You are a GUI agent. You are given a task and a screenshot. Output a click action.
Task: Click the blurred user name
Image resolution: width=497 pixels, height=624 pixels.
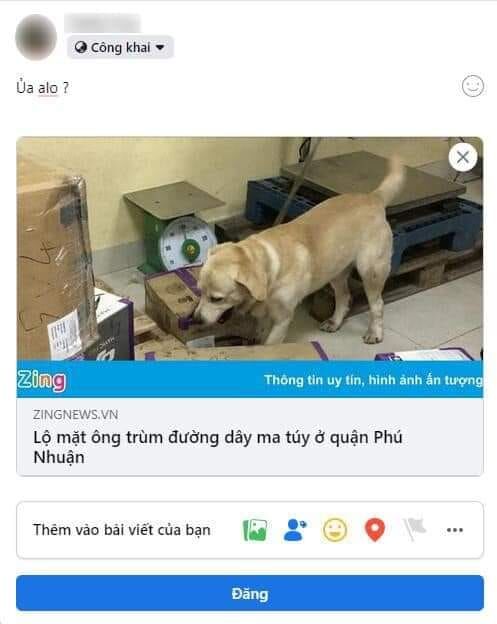tap(103, 23)
